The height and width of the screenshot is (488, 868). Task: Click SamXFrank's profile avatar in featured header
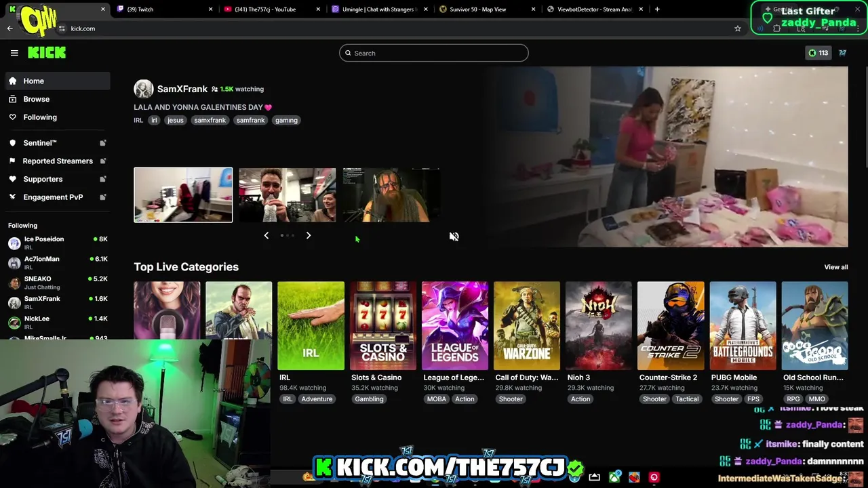(143, 89)
